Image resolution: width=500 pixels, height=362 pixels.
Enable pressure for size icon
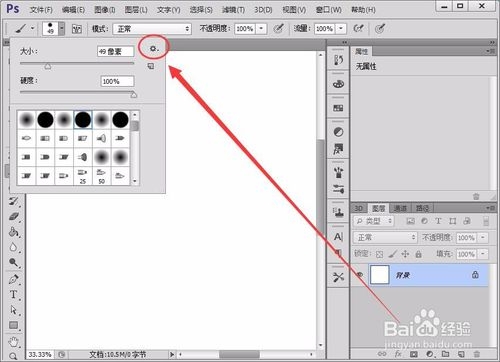click(x=380, y=29)
